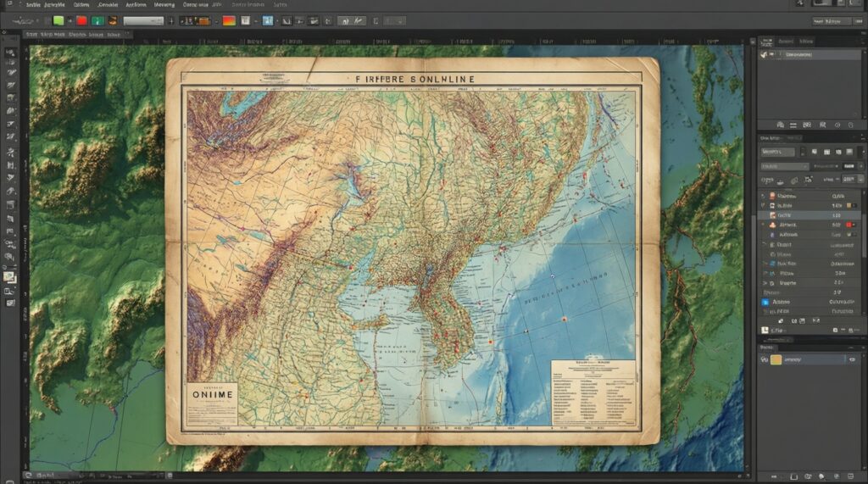Click the ONLINE legend box on the map
The width and height of the screenshot is (868, 484).
click(211, 404)
